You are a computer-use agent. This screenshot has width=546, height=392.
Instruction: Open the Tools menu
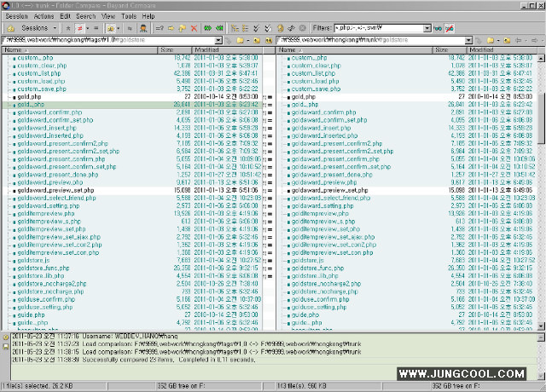[129, 16]
